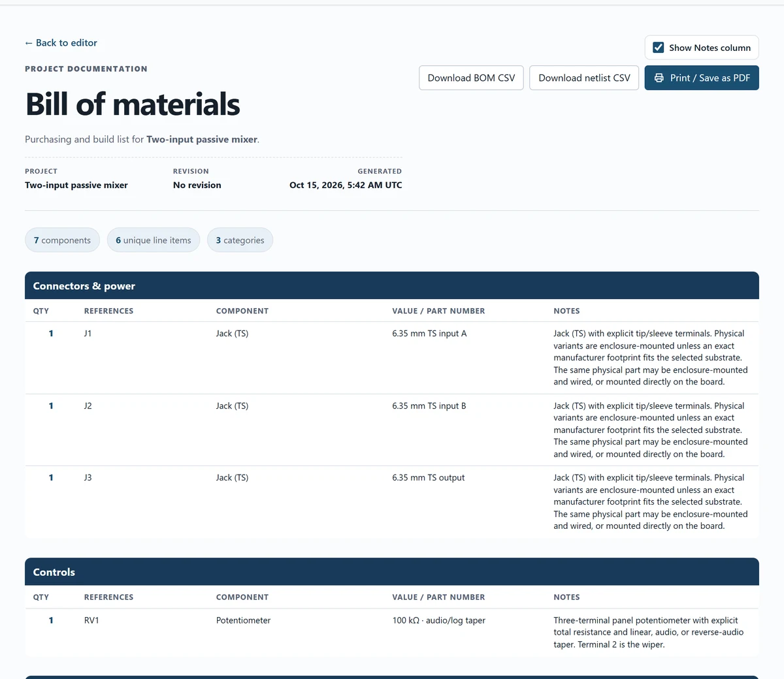Download the netlist CSV file
The width and height of the screenshot is (784, 679).
(x=584, y=78)
